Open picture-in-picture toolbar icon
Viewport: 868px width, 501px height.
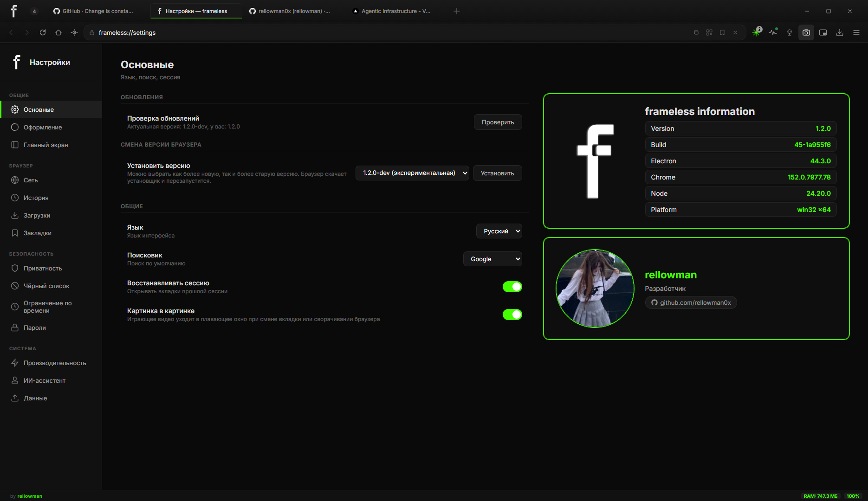823,32
